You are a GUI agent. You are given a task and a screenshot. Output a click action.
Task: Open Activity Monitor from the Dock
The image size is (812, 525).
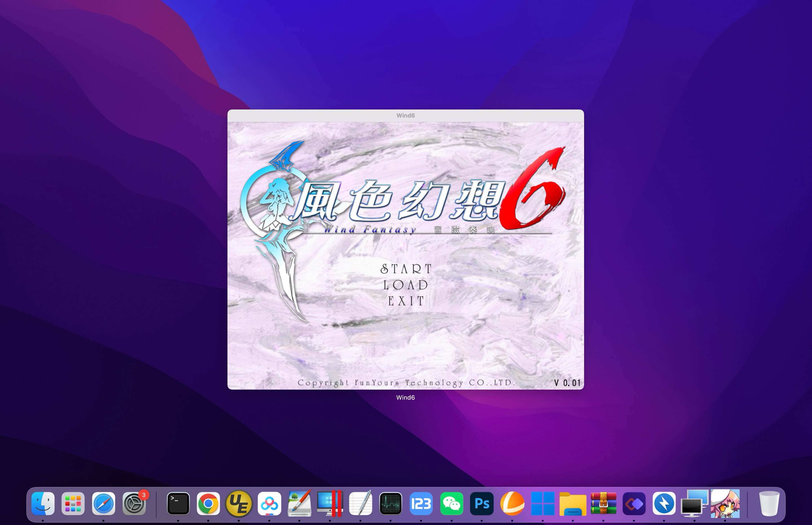391,504
